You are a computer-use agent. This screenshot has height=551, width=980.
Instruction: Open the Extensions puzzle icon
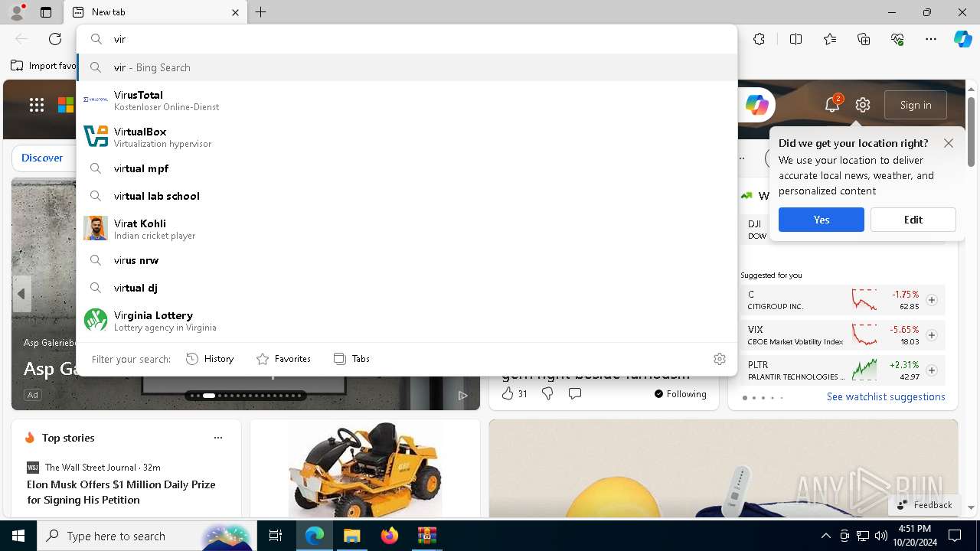click(759, 39)
